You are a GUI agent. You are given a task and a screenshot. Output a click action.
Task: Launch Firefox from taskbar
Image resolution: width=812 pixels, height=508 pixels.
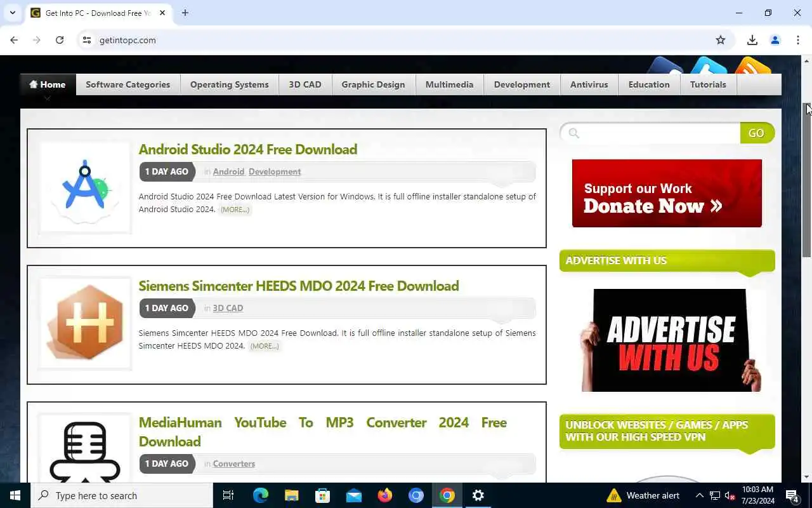point(385,495)
